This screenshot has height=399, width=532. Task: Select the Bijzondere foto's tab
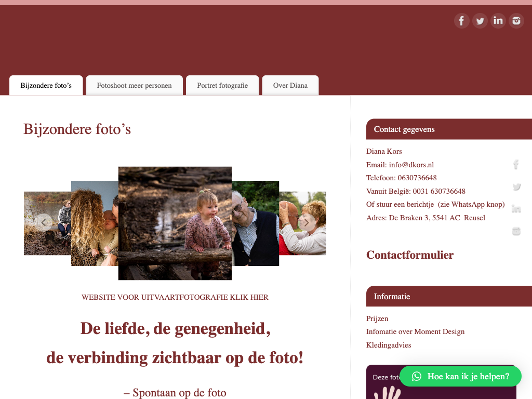46,86
